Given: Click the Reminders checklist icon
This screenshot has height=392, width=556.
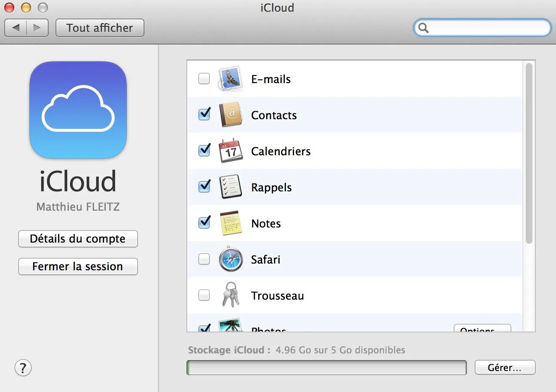Looking at the screenshot, I should [231, 187].
